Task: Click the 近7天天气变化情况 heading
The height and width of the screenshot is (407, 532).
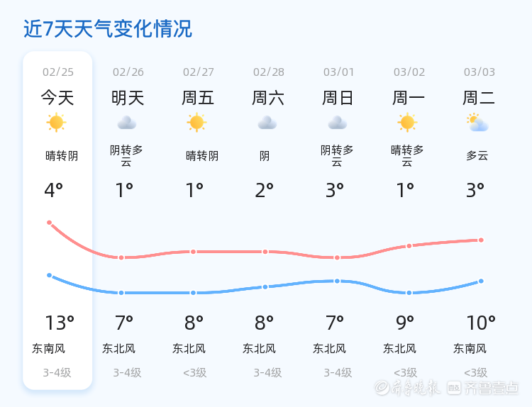Action: (x=108, y=29)
